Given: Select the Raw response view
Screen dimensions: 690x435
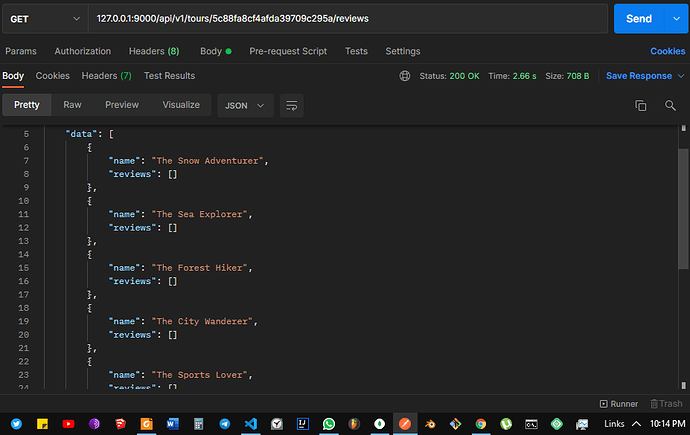Looking at the screenshot, I should pyautogui.click(x=72, y=105).
